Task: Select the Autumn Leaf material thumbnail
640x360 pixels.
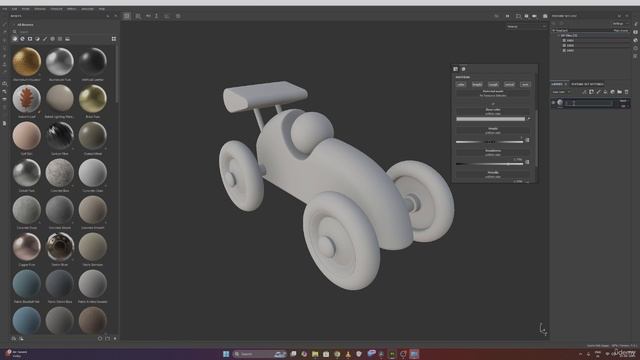Action: [27, 98]
